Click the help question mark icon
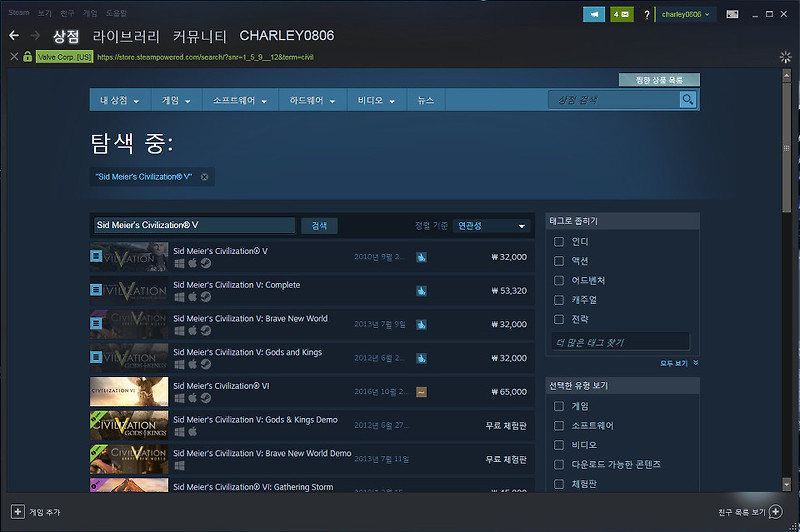Viewport: 800px width, 532px height. [x=646, y=15]
